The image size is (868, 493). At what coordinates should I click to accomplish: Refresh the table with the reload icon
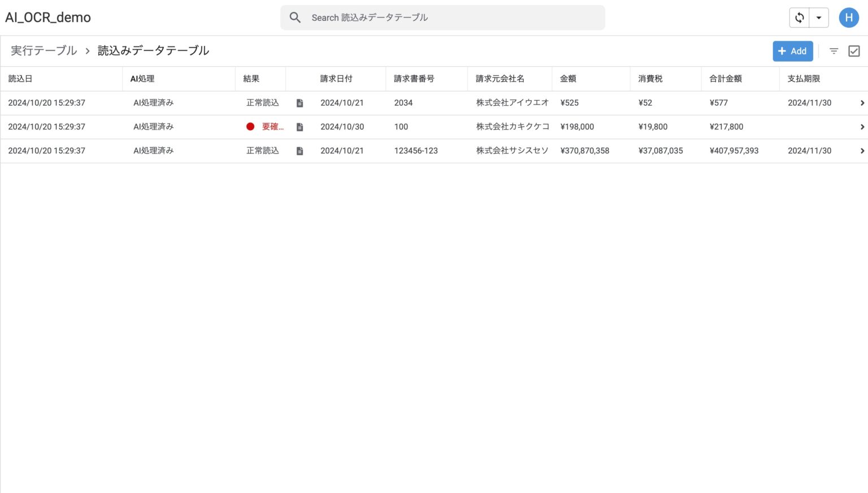[x=799, y=18]
